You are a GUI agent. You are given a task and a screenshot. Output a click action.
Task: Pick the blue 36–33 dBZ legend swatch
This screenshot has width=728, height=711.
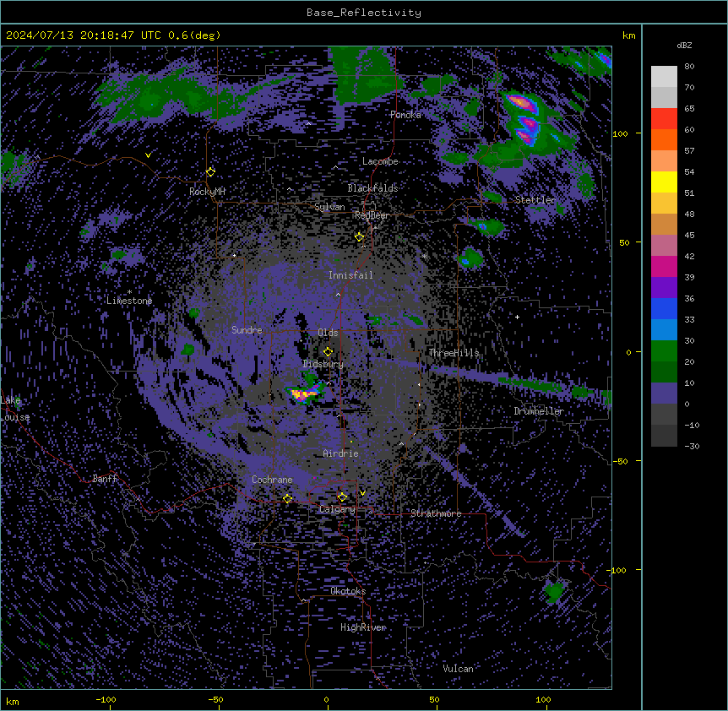[664, 308]
